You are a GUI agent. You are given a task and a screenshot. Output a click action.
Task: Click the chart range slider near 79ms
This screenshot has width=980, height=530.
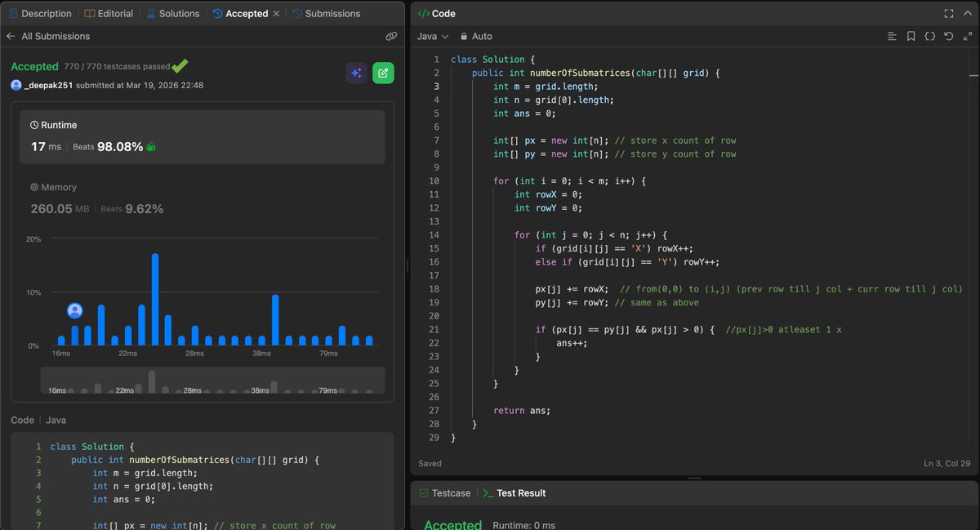tap(328, 390)
